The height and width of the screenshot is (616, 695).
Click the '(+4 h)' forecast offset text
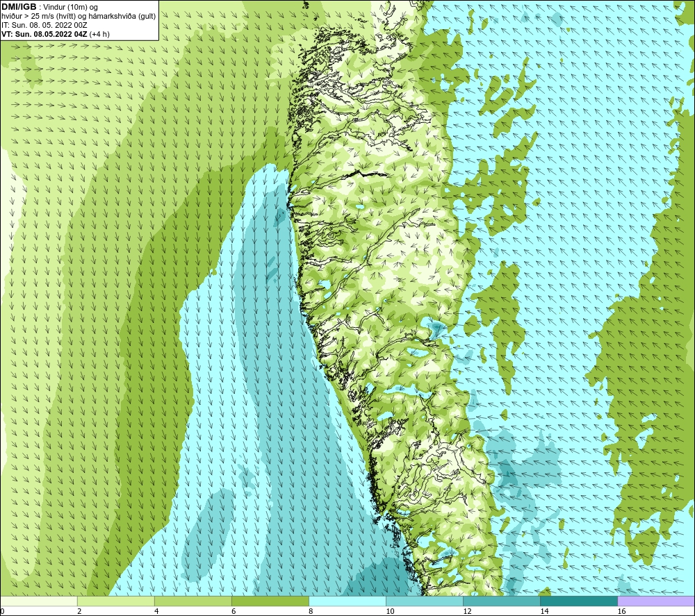point(99,34)
